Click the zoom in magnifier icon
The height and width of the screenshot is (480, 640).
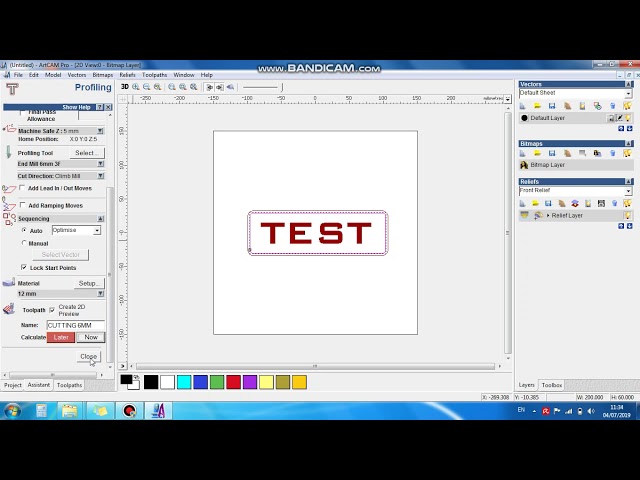point(136,87)
